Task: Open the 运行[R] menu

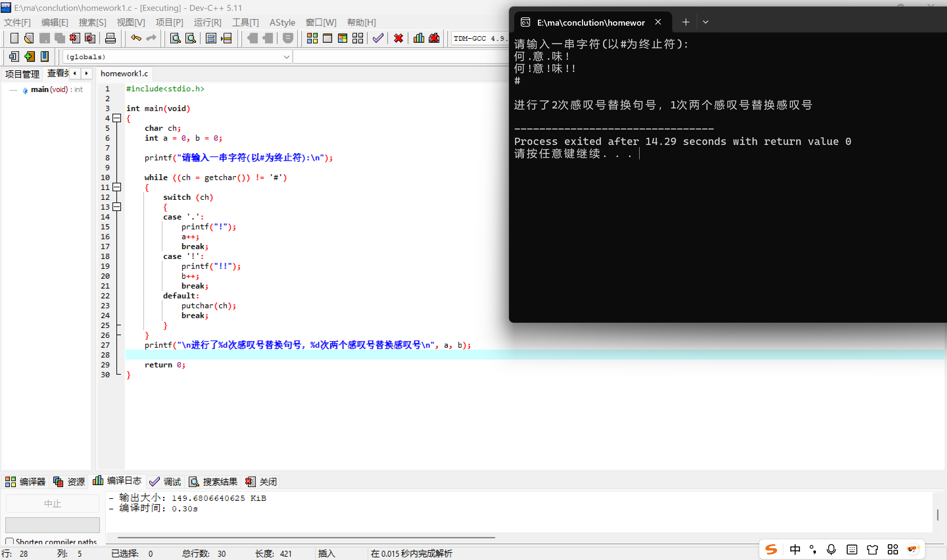Action: (x=207, y=22)
